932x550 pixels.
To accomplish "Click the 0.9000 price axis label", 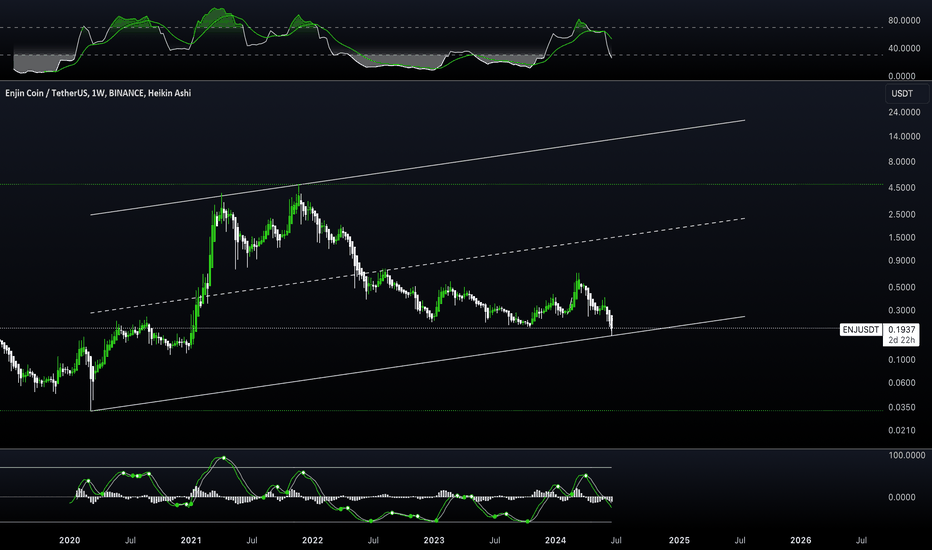I will [x=904, y=261].
